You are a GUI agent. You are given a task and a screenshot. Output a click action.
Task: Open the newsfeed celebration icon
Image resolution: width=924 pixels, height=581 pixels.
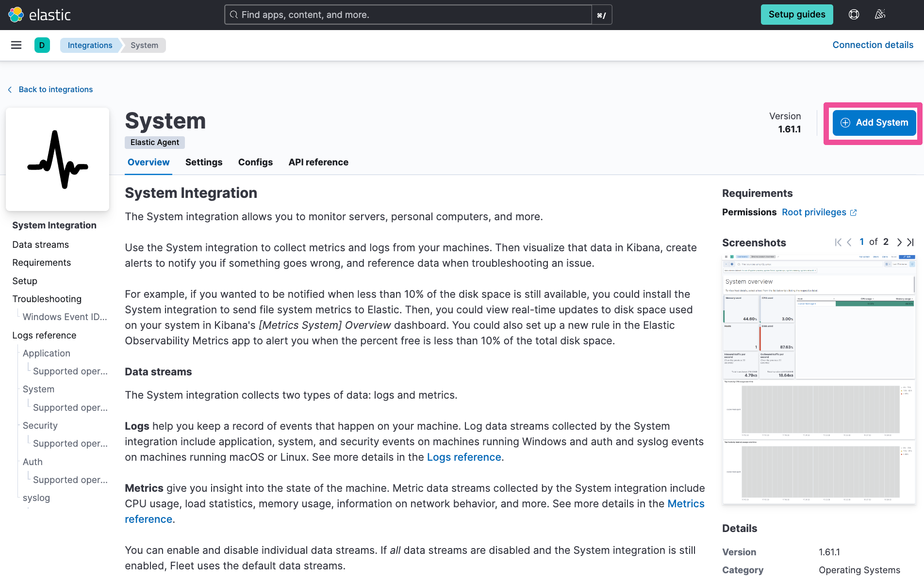[x=880, y=15]
